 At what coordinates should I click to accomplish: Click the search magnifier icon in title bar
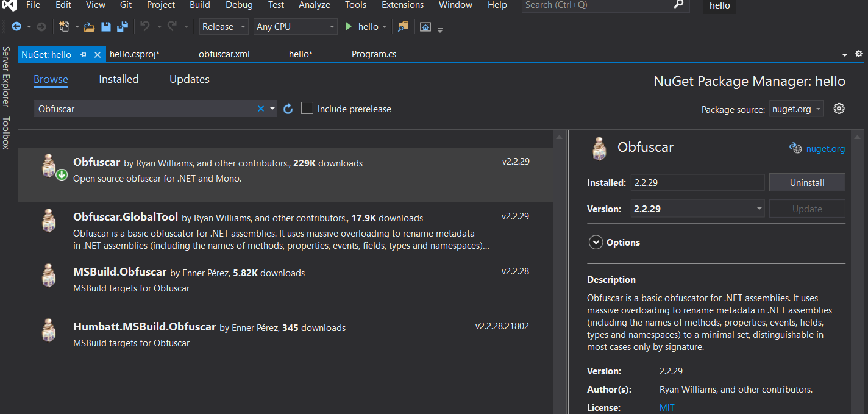click(x=678, y=5)
